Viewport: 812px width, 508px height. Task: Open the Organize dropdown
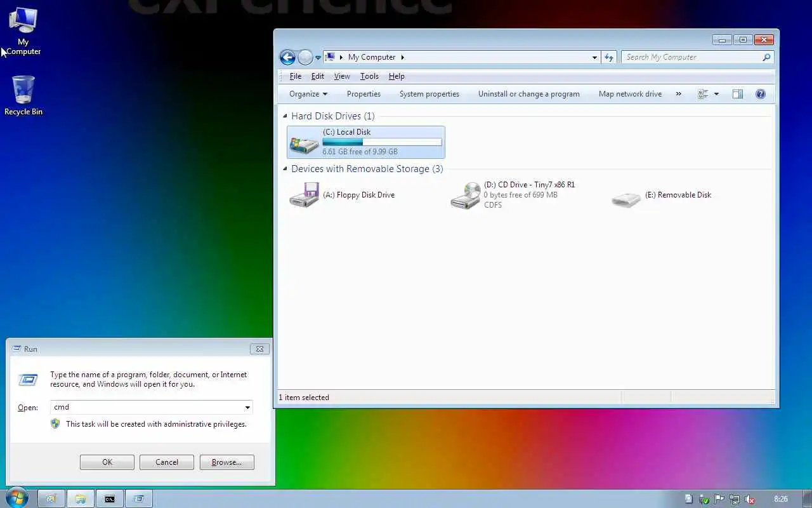(308, 94)
